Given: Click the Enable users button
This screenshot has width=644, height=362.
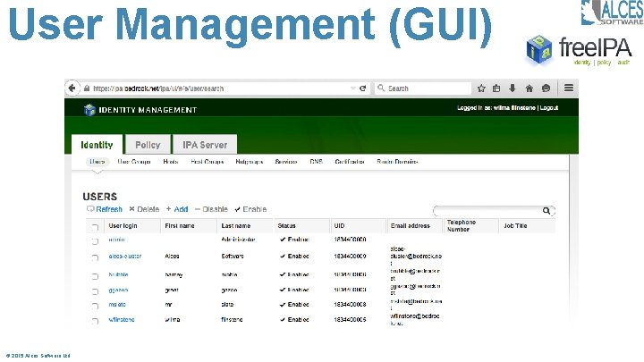Looking at the screenshot, I should 251,209.
